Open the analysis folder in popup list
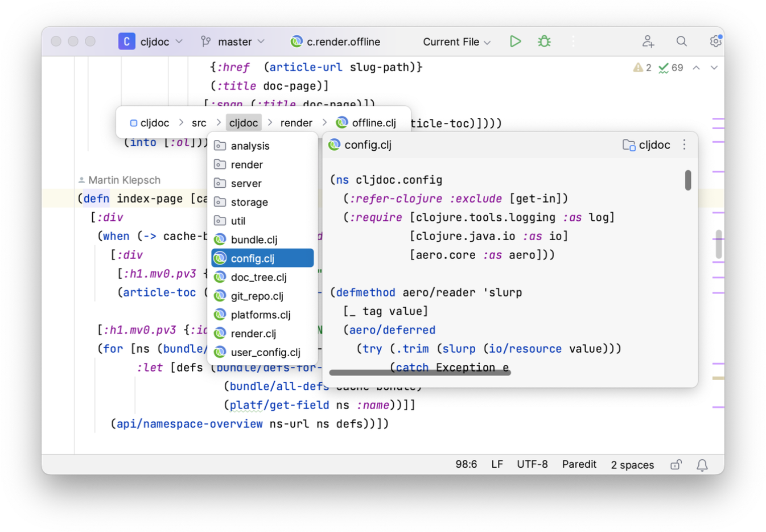766x532 pixels. [262, 146]
